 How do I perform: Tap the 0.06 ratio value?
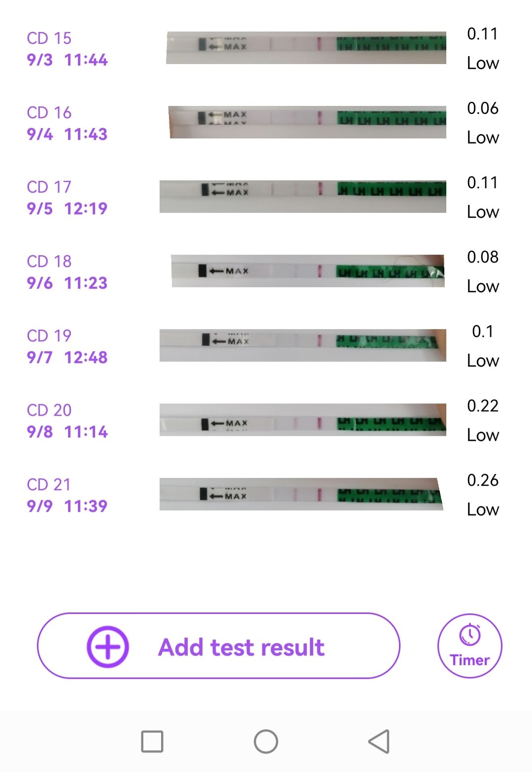(483, 108)
